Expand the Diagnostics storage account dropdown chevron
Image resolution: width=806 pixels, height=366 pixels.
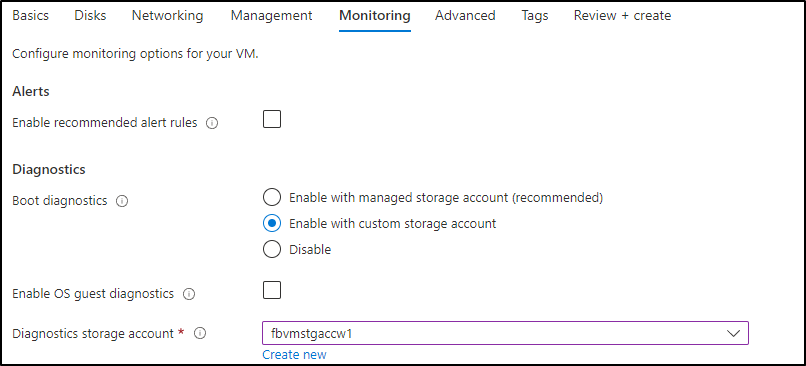(x=734, y=333)
